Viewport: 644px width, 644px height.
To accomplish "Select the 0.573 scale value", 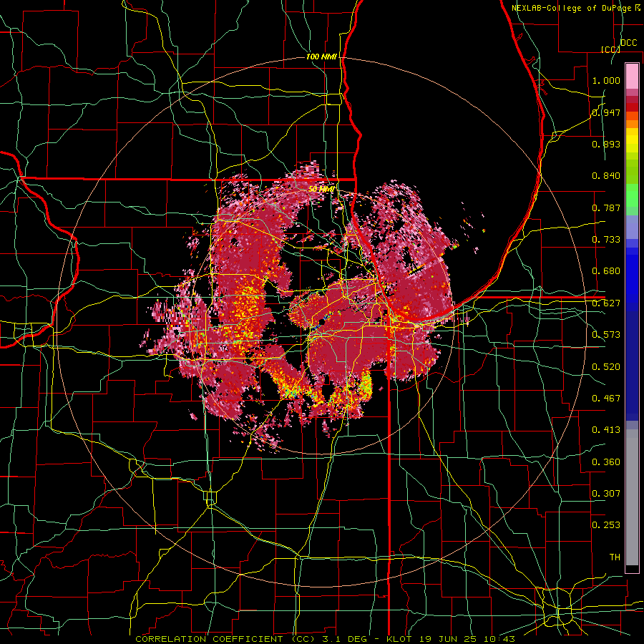I will pos(606,335).
